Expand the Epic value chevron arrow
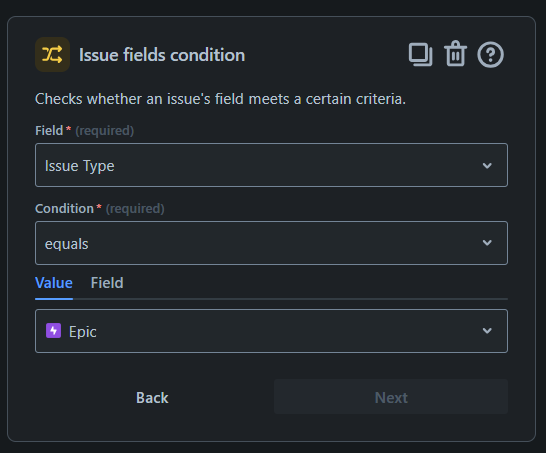 (487, 331)
